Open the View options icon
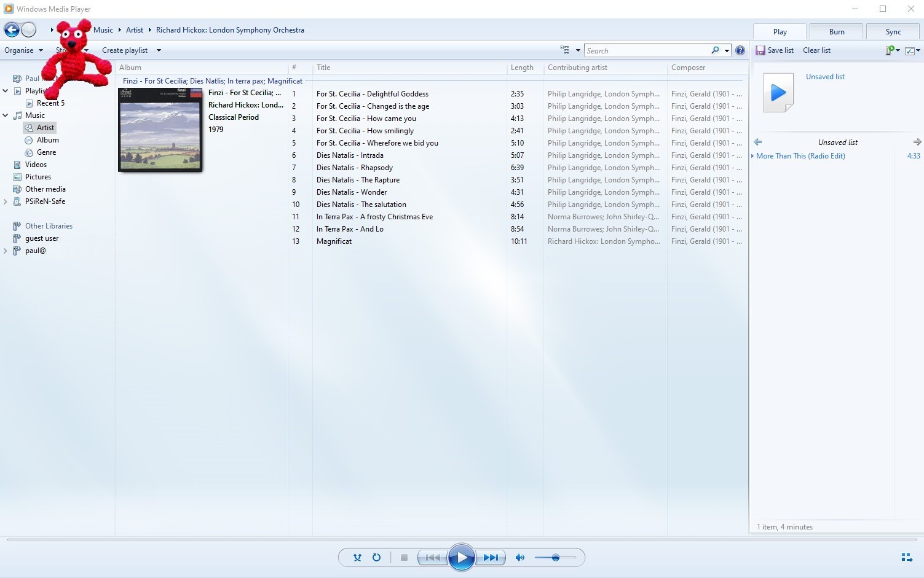 point(564,50)
